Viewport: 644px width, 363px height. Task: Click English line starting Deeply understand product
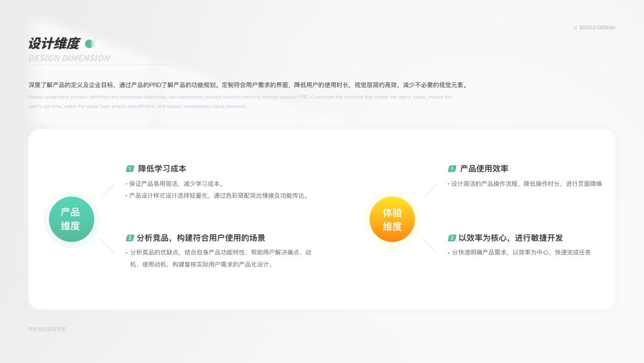pos(240,97)
